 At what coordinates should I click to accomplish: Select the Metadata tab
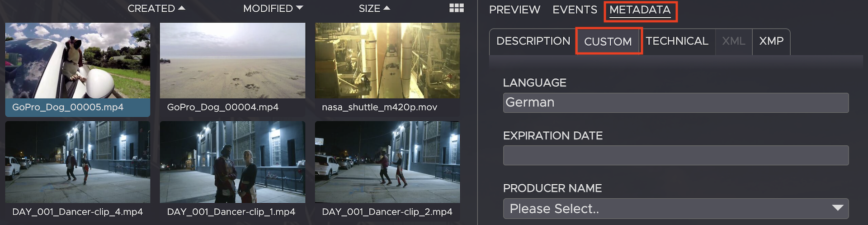coord(640,10)
